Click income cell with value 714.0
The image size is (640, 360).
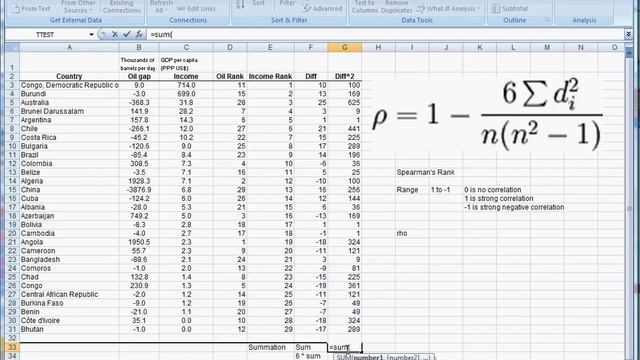[186, 85]
